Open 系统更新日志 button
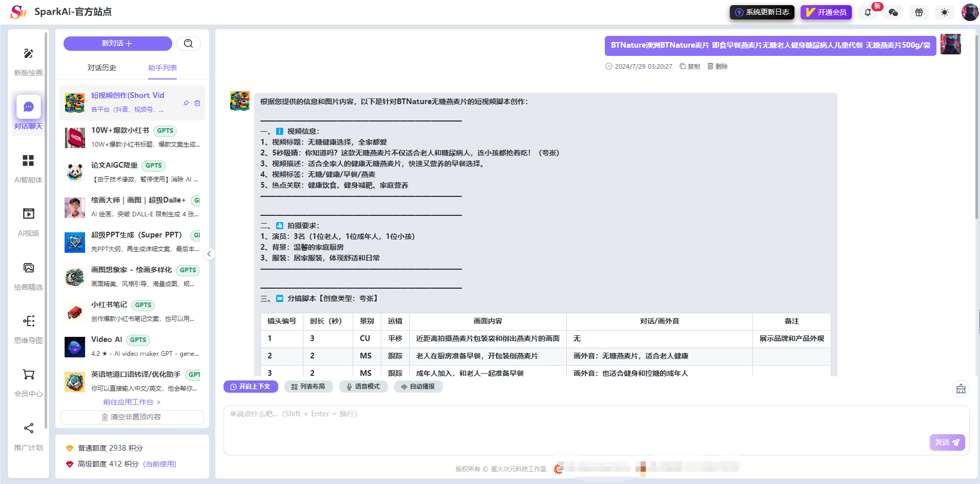The image size is (980, 484). coord(762,12)
